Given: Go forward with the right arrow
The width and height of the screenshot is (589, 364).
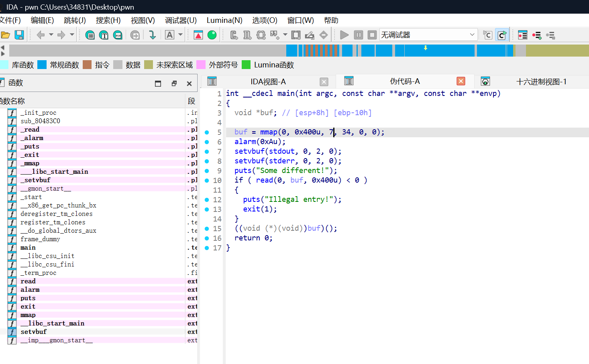Looking at the screenshot, I should 61,35.
